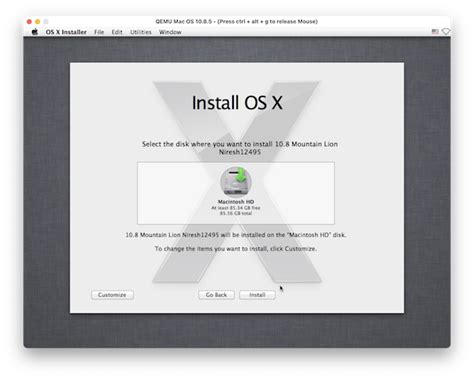Click the Customize button
The width and height of the screenshot is (474, 379).
click(x=112, y=295)
